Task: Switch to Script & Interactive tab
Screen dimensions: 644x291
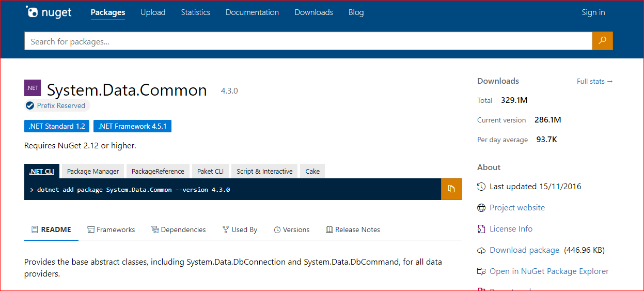Action: [264, 171]
